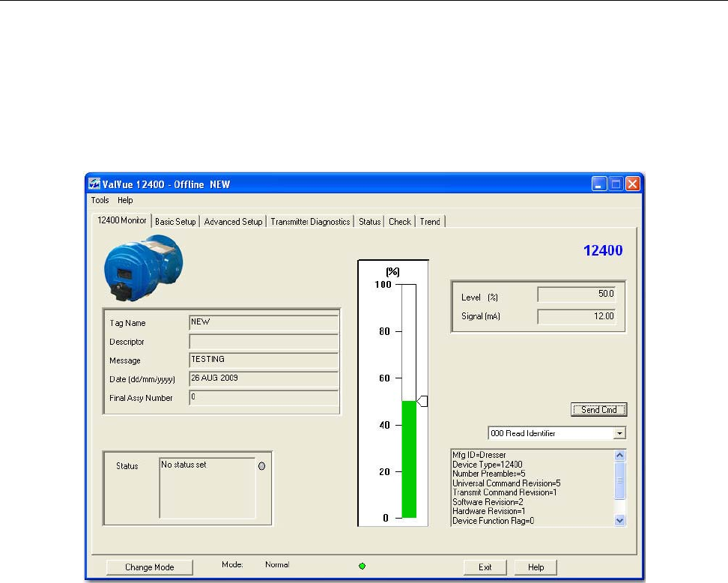Screen dimensions: 728x583
Task: Minimize the ValVue 12400 window
Action: tap(599, 184)
